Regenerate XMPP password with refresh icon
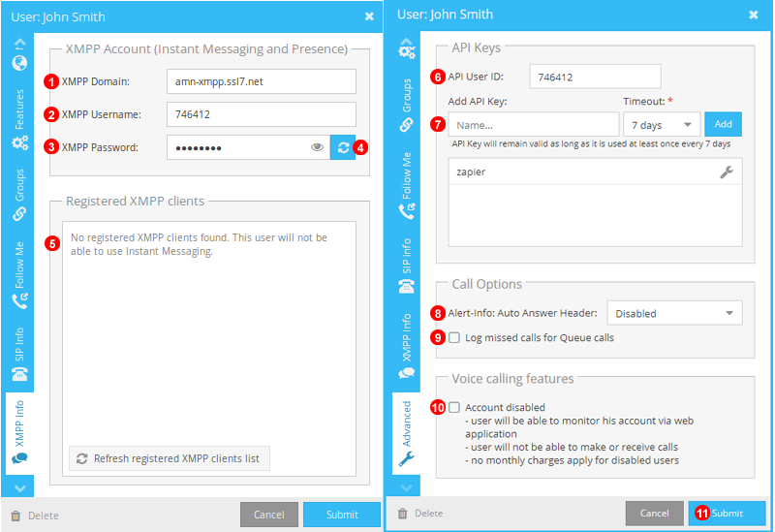The width and height of the screenshot is (775, 532). [x=343, y=147]
